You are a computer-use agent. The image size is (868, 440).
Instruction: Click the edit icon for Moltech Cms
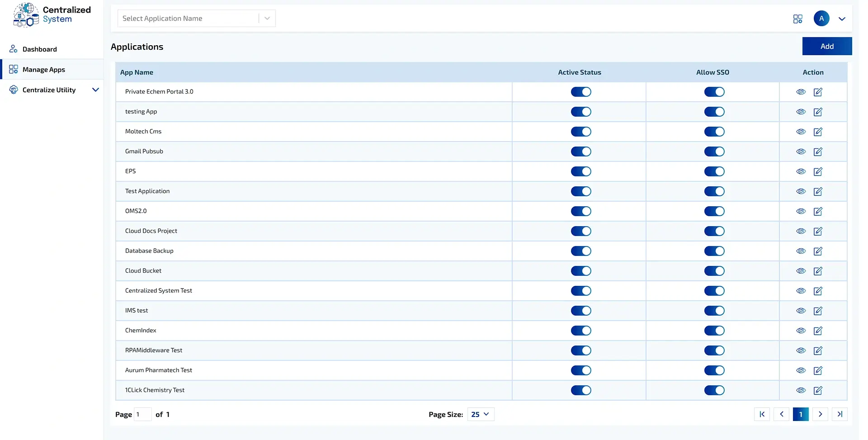click(x=818, y=132)
